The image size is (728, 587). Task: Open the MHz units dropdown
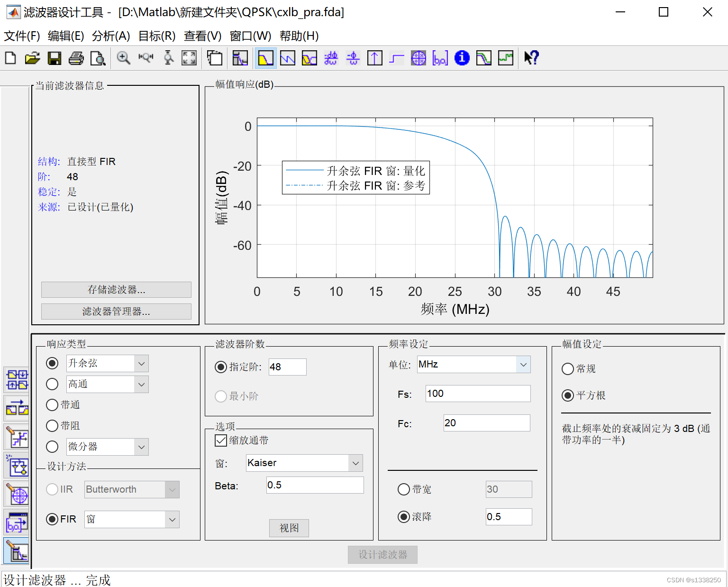(x=523, y=365)
